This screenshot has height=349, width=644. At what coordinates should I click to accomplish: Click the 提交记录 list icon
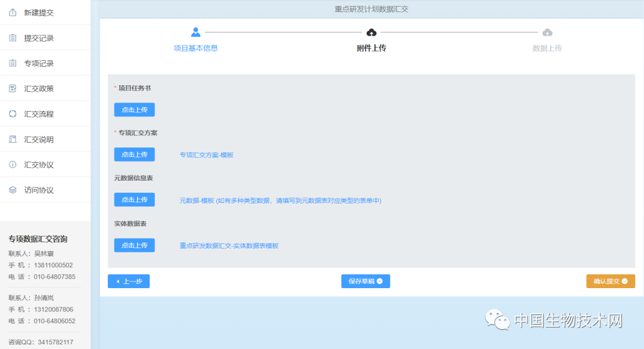13,38
